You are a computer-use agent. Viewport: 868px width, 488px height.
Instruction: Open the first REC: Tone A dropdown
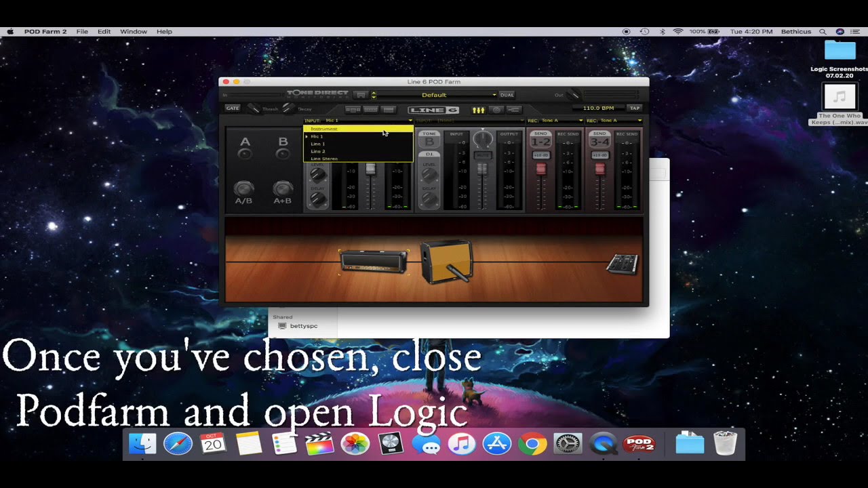pyautogui.click(x=555, y=121)
